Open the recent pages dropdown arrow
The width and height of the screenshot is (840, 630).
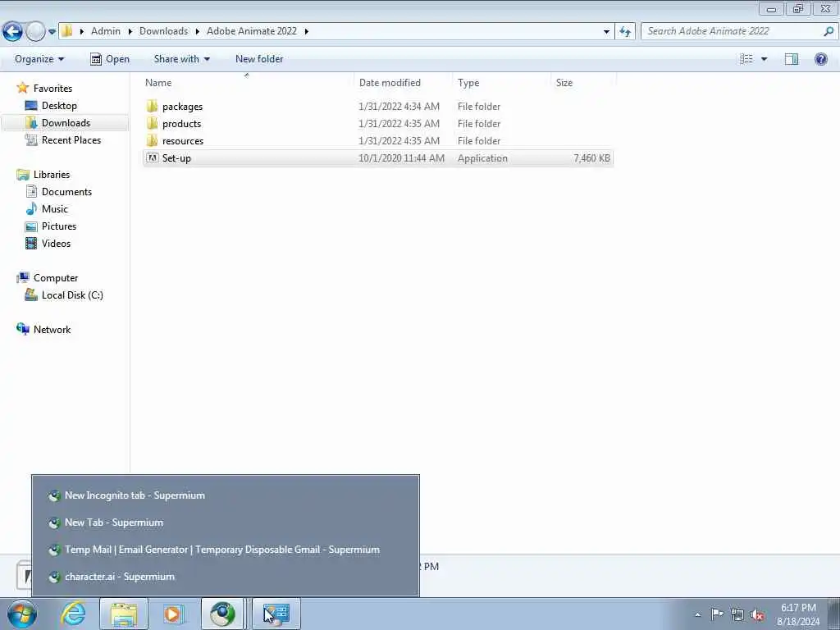tap(52, 32)
